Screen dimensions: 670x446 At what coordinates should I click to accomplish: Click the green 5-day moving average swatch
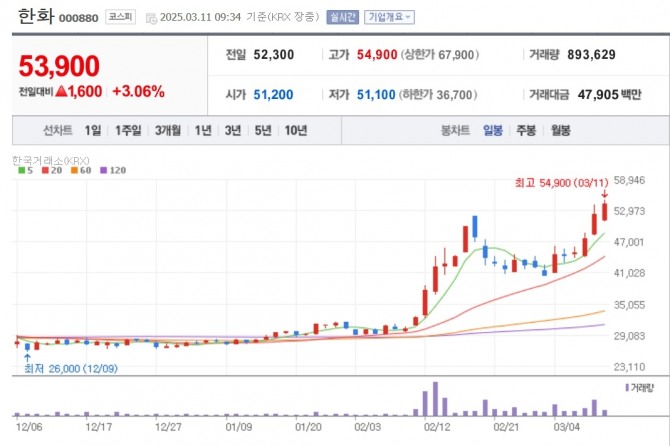tap(22, 170)
